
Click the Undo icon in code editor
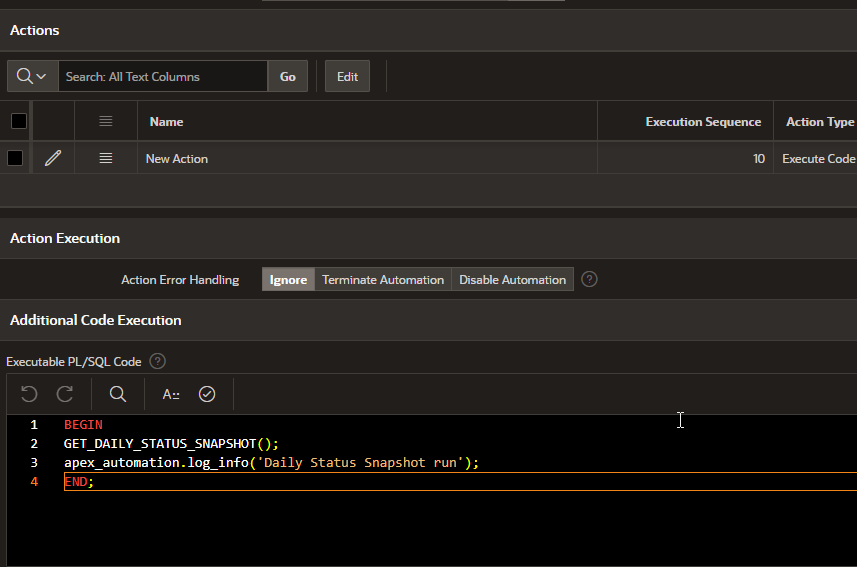[29, 394]
